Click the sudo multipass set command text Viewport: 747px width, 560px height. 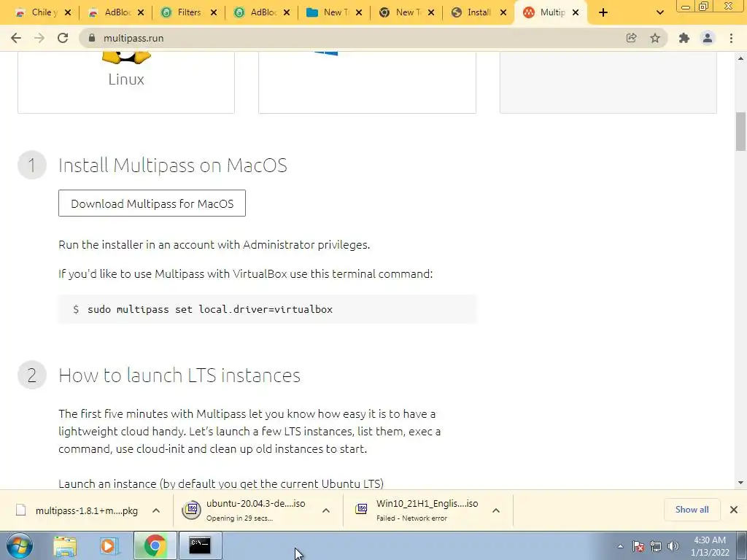tap(209, 309)
